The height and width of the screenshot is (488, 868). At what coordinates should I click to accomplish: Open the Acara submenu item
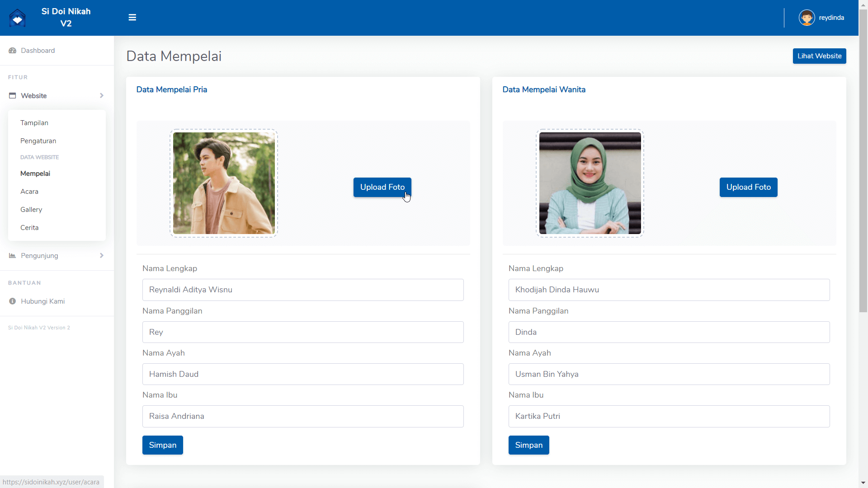[29, 192]
